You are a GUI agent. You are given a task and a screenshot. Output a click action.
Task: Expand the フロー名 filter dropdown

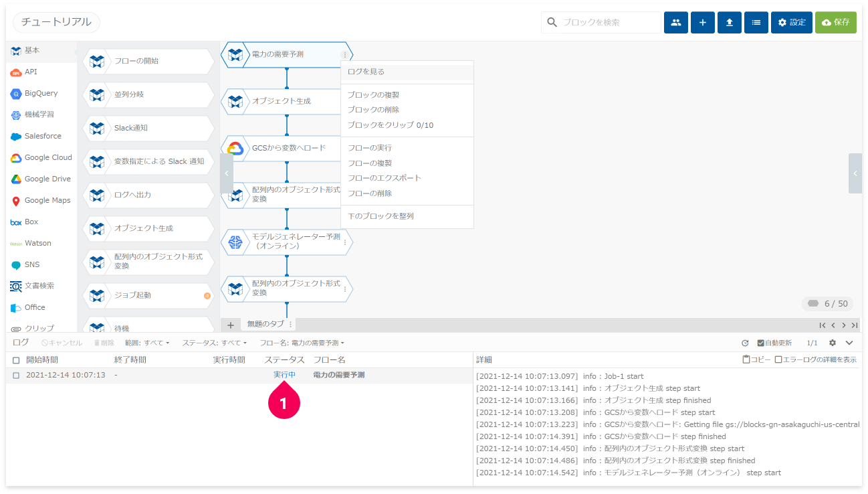point(302,343)
